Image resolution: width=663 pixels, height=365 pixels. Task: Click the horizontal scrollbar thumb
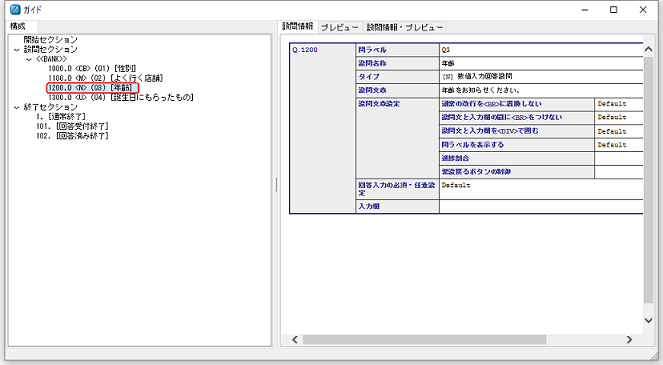425,340
